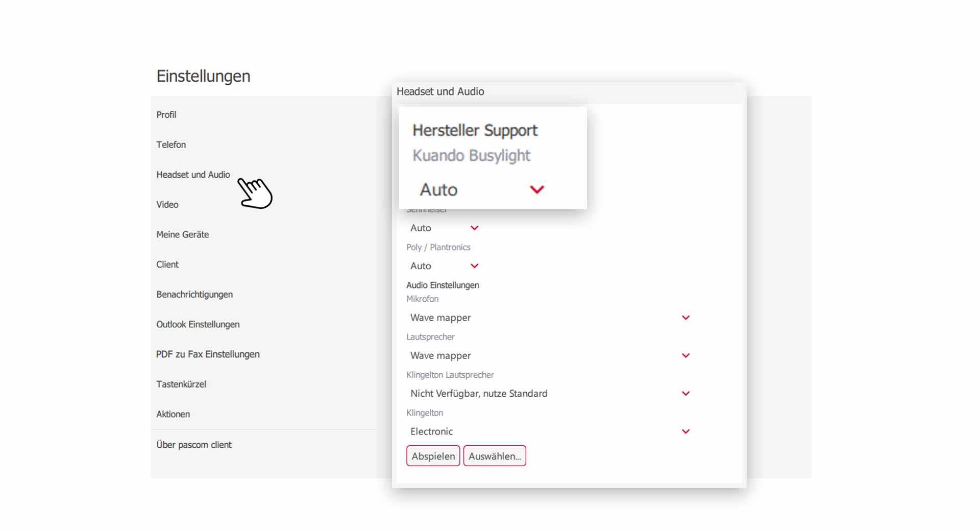Viewport: 980px width, 531px height.
Task: Open the Profil settings section
Action: pyautogui.click(x=166, y=115)
